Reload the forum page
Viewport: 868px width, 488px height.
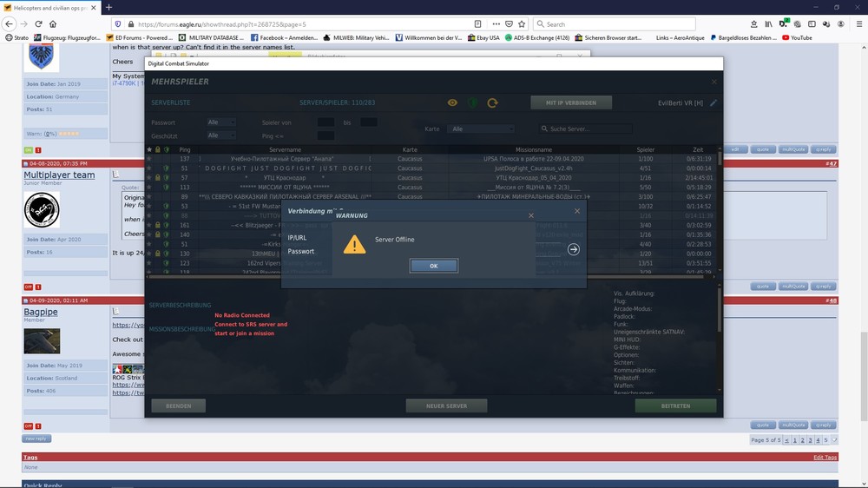point(38,23)
